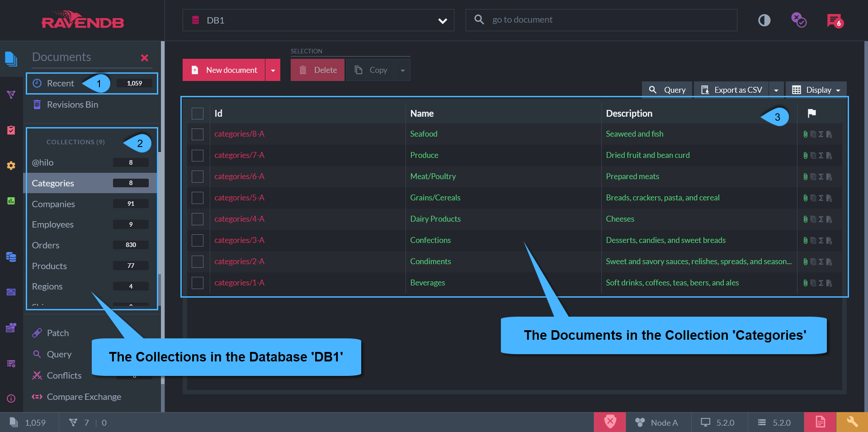The width and height of the screenshot is (868, 432).
Task: Select the Products collection
Action: coord(90,266)
